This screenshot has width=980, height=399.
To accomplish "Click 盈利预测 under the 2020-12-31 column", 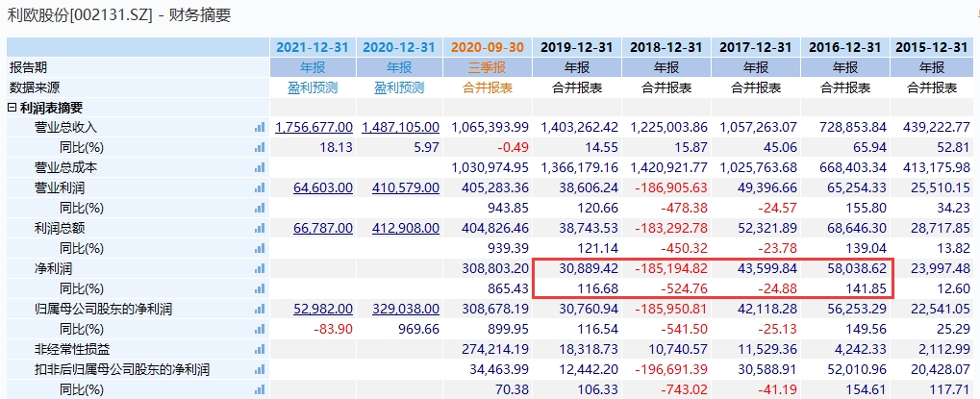I will point(399,88).
